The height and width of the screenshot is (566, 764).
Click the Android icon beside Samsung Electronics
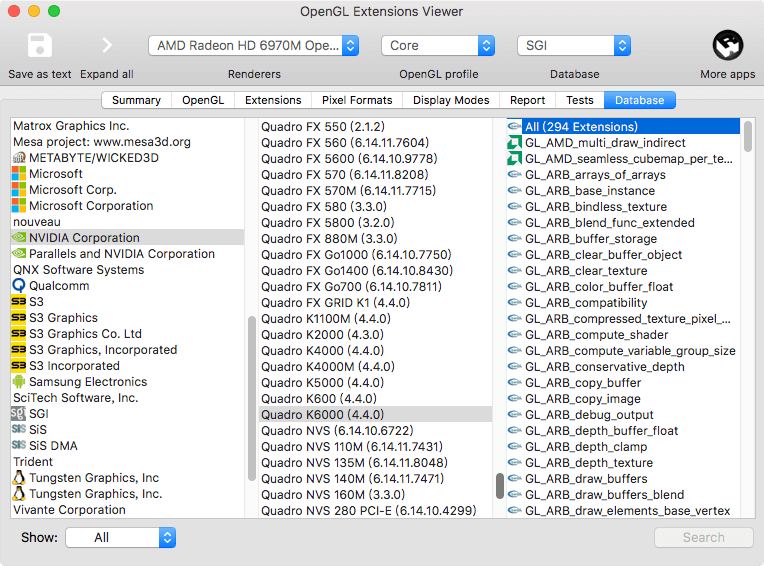19,382
